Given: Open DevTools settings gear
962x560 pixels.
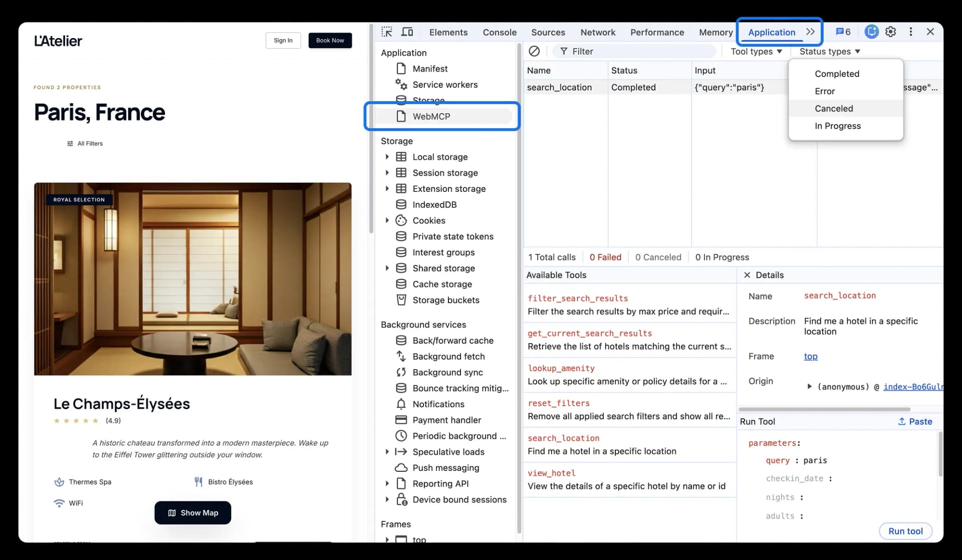Looking at the screenshot, I should [890, 32].
